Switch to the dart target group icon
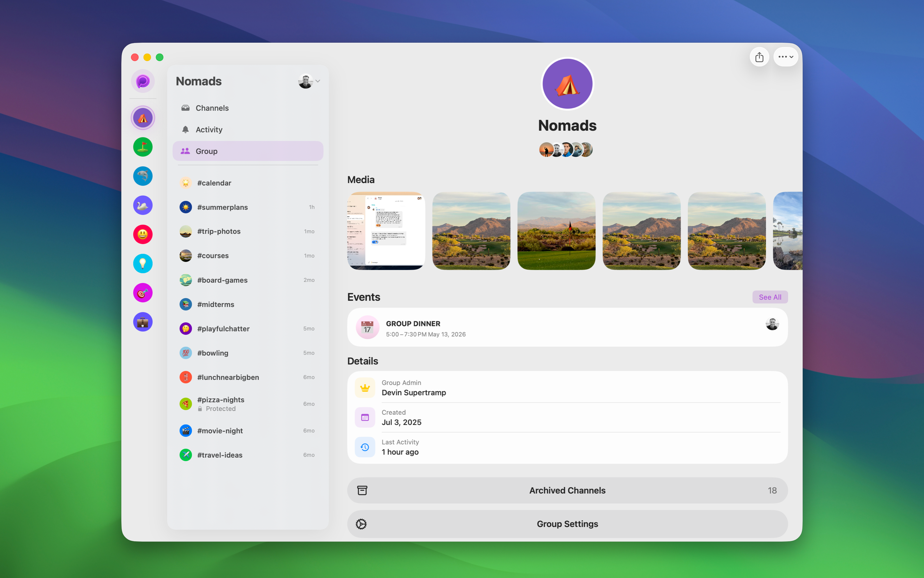 [x=143, y=293]
